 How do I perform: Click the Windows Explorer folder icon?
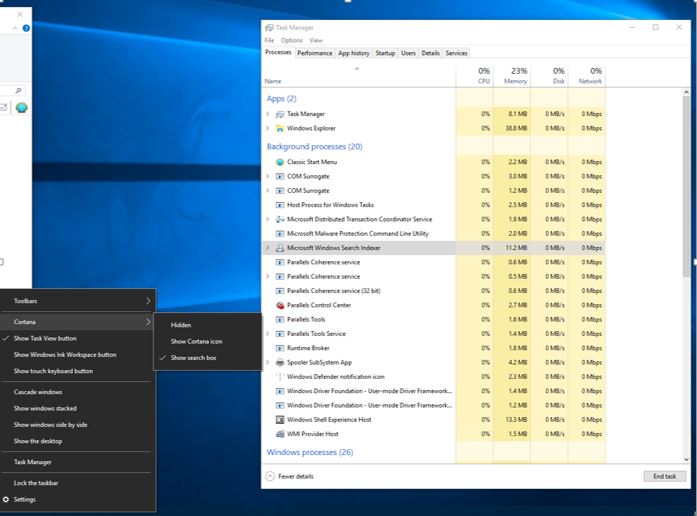click(x=280, y=128)
